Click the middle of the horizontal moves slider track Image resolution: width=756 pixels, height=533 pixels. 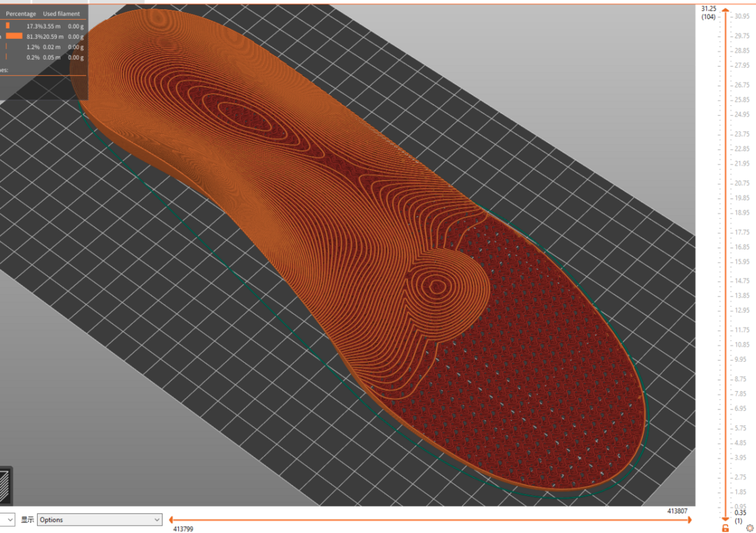(x=430, y=520)
